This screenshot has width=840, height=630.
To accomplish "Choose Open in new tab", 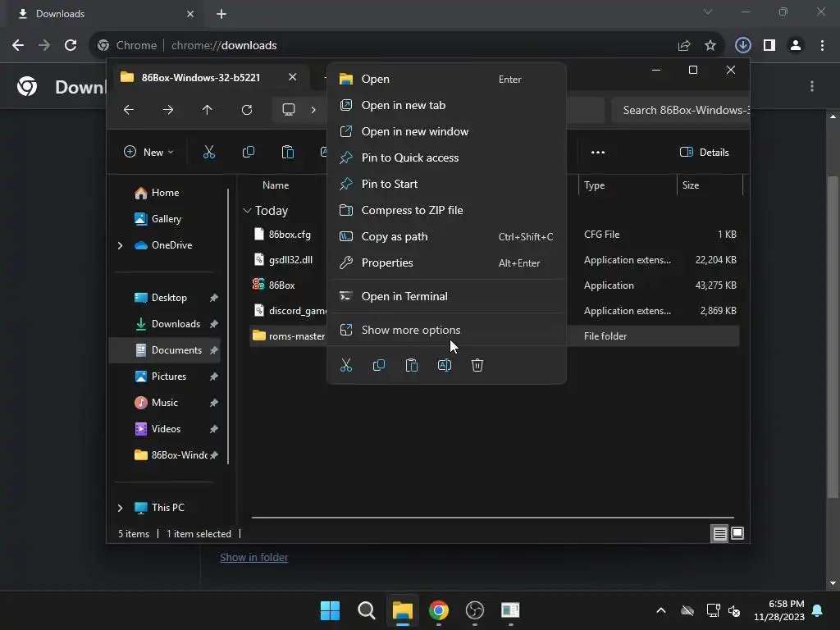I will click(x=446, y=106).
